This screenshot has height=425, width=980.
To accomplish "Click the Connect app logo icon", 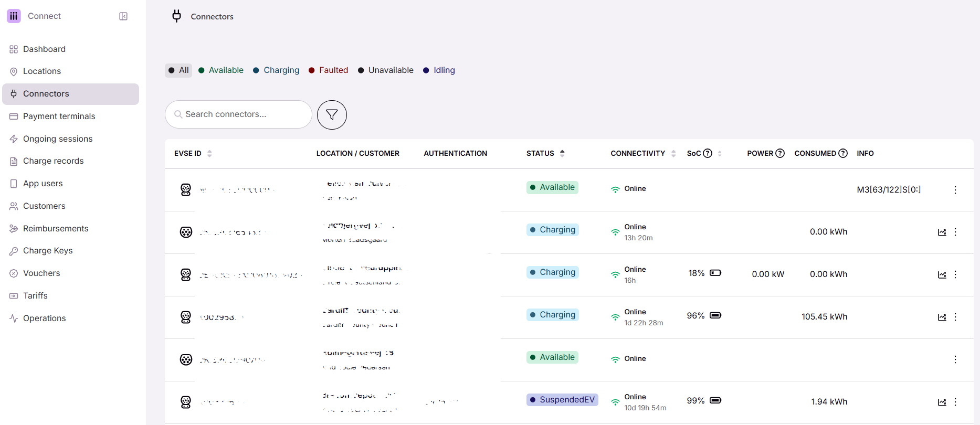I will click(x=14, y=16).
